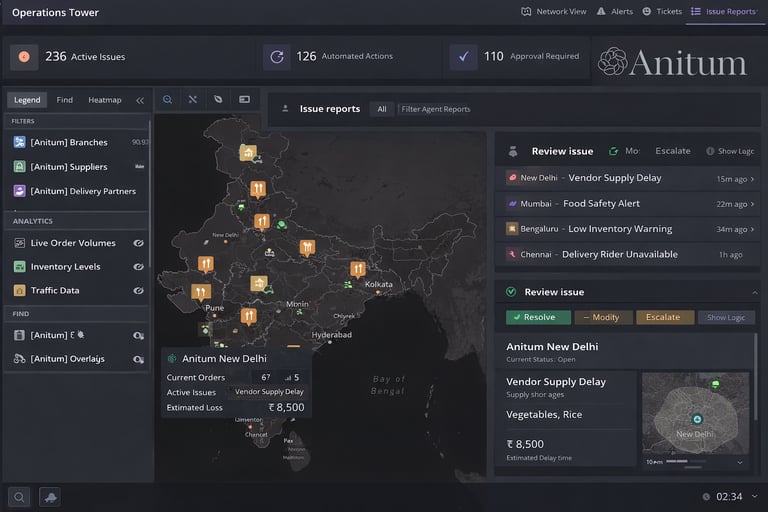Click the Live Order Volumes icon
768x512 pixels.
click(19, 243)
